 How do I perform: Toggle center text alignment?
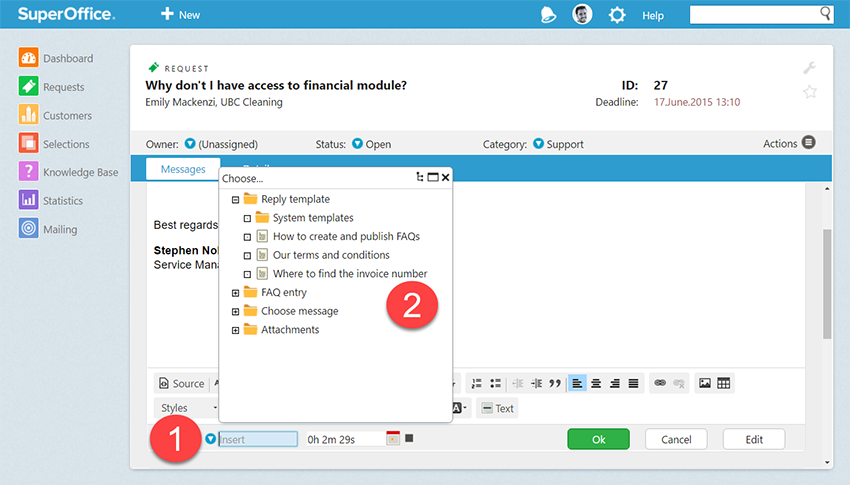[596, 383]
